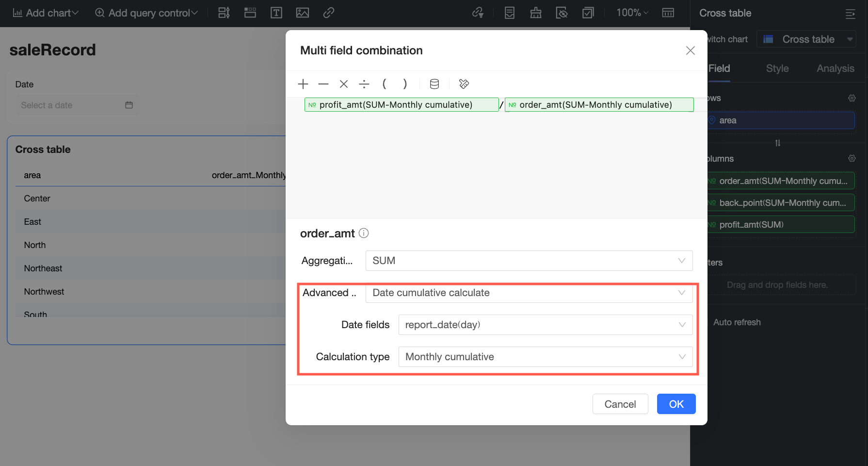868x466 pixels.
Task: Insert the minus operator
Action: [323, 84]
